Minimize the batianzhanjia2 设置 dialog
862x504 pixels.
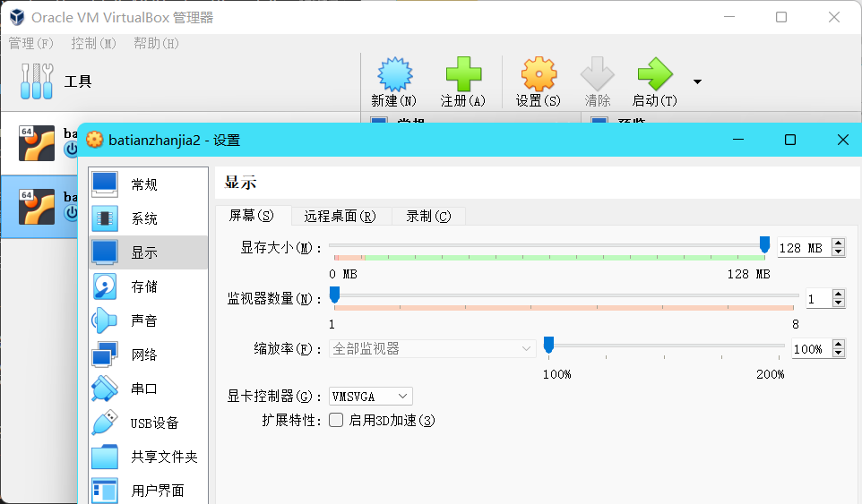click(738, 140)
